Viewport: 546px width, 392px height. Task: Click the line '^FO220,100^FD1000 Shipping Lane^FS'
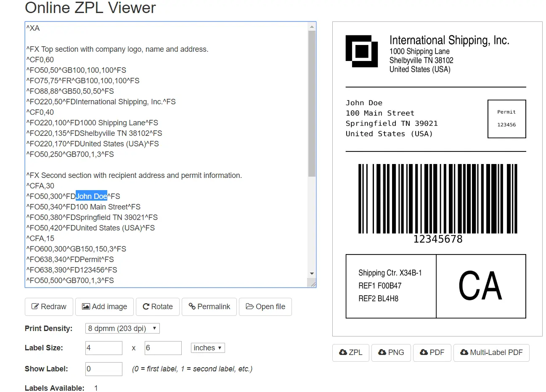tap(92, 123)
